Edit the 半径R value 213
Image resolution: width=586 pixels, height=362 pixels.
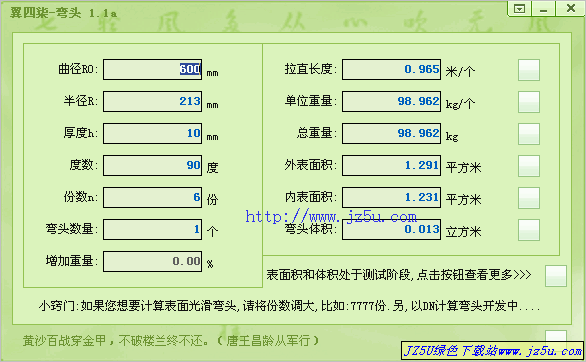pos(152,102)
